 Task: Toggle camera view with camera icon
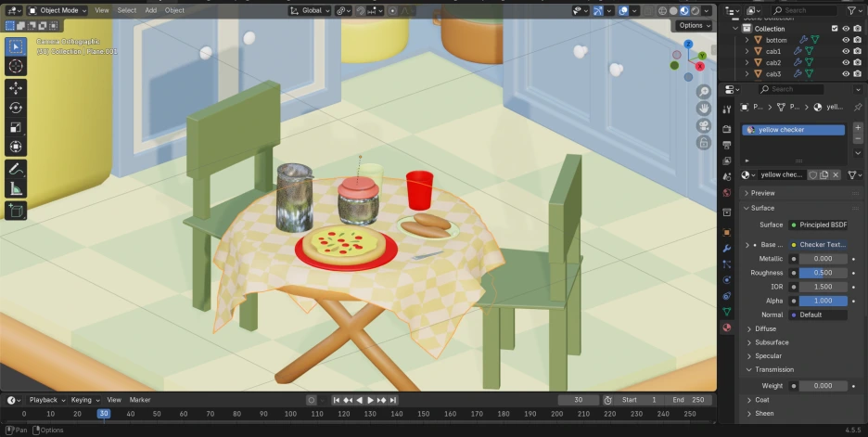click(704, 125)
